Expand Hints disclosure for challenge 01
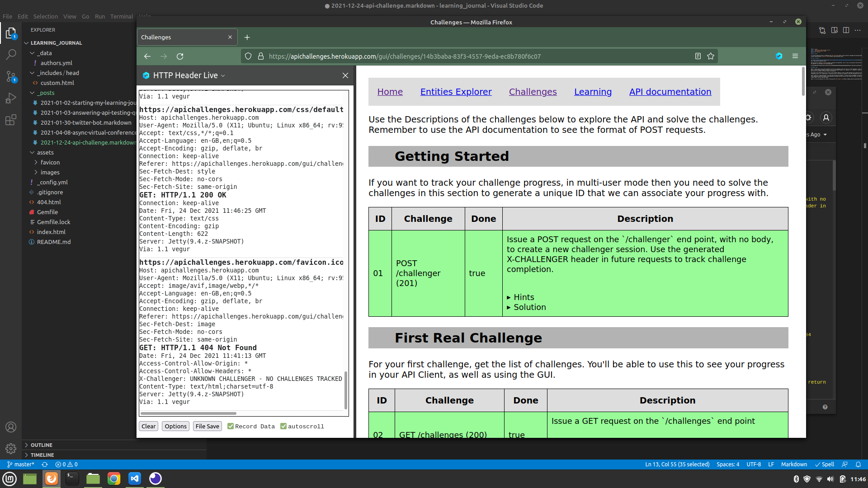 click(520, 297)
